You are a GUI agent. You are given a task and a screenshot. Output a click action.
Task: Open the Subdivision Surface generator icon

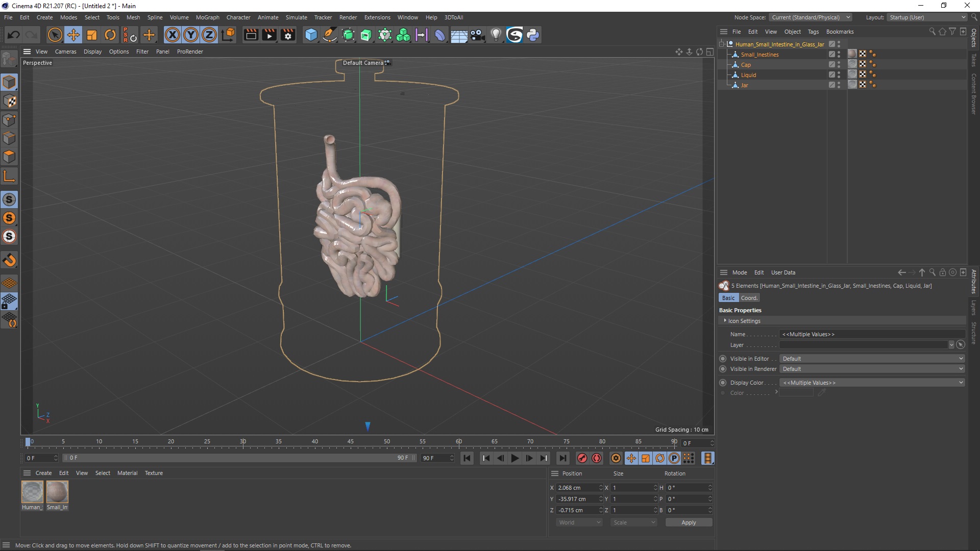[x=348, y=35]
